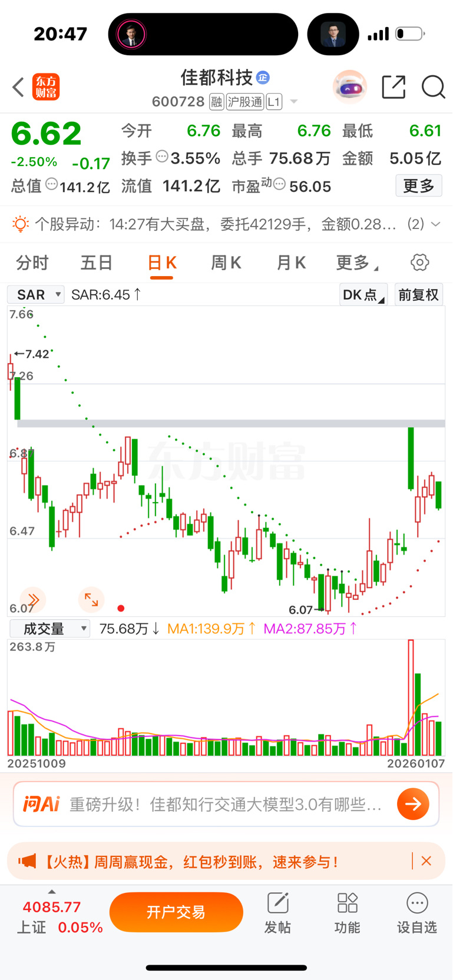Tap the orange arrow send button
The image size is (453, 980).
pyautogui.click(x=413, y=804)
